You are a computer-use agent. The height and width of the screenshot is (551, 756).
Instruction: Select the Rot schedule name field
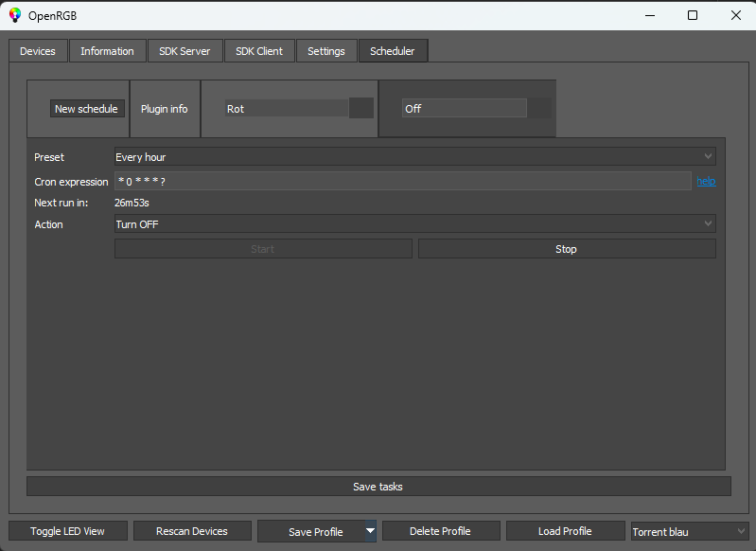[287, 109]
